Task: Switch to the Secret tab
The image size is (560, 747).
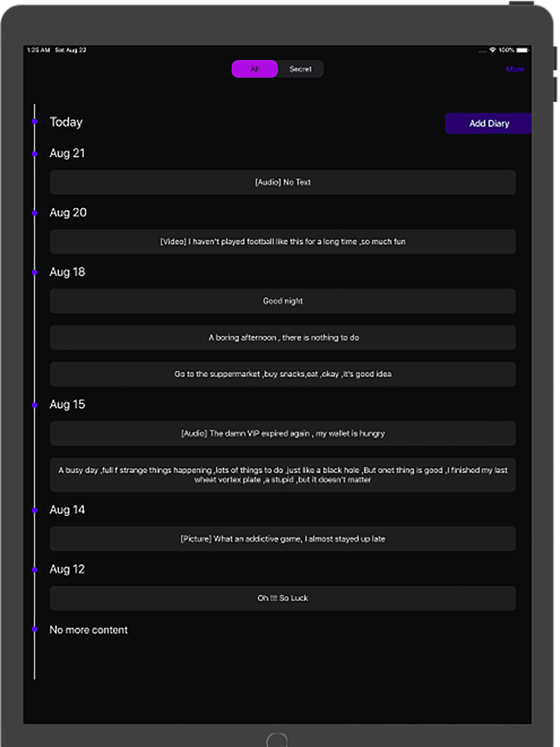Action: point(301,69)
